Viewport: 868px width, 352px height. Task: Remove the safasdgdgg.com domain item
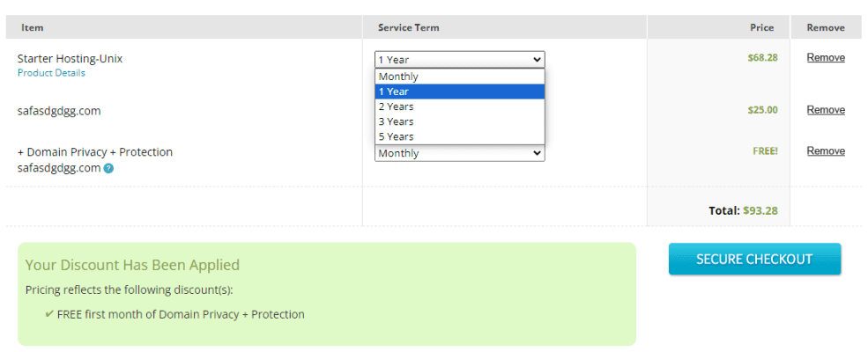coord(826,110)
